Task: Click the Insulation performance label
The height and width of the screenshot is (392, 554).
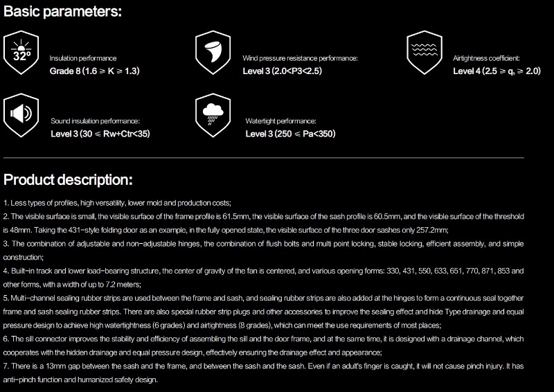Action: coord(82,58)
